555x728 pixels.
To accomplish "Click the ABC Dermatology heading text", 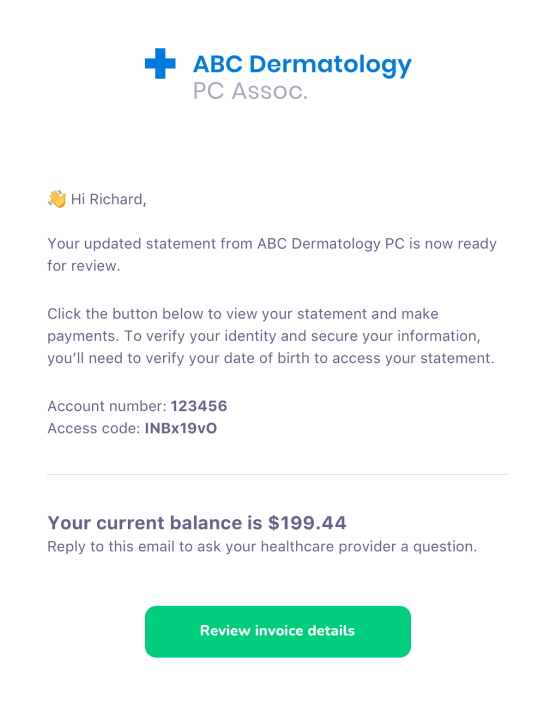I will tap(302, 65).
